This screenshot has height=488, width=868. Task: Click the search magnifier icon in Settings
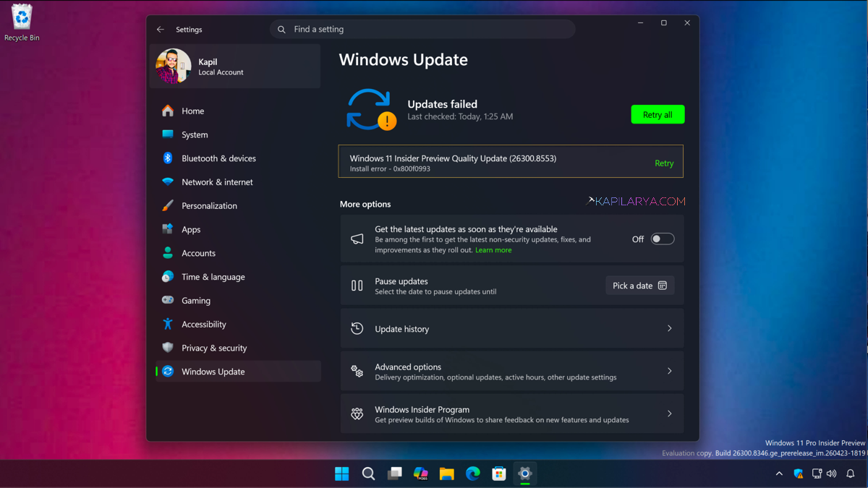[x=281, y=30]
